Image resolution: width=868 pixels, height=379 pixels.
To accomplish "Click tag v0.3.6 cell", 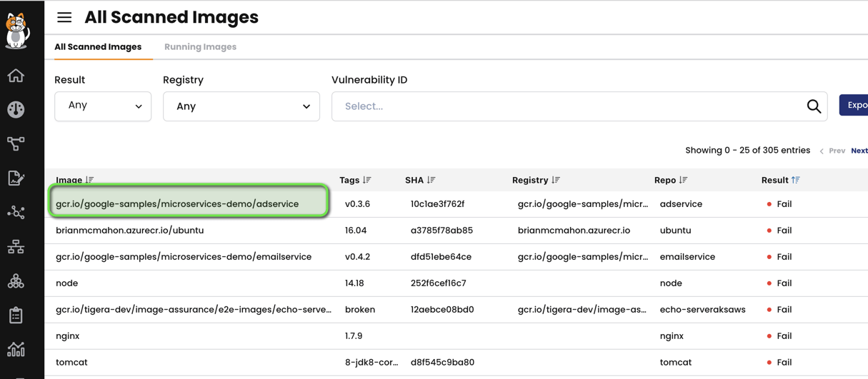I will point(357,204).
